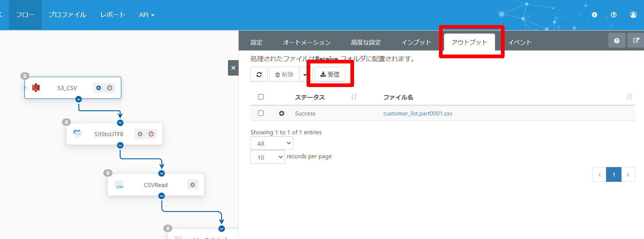Check the customer_list.part0001.csv row checkbox

coord(261,113)
